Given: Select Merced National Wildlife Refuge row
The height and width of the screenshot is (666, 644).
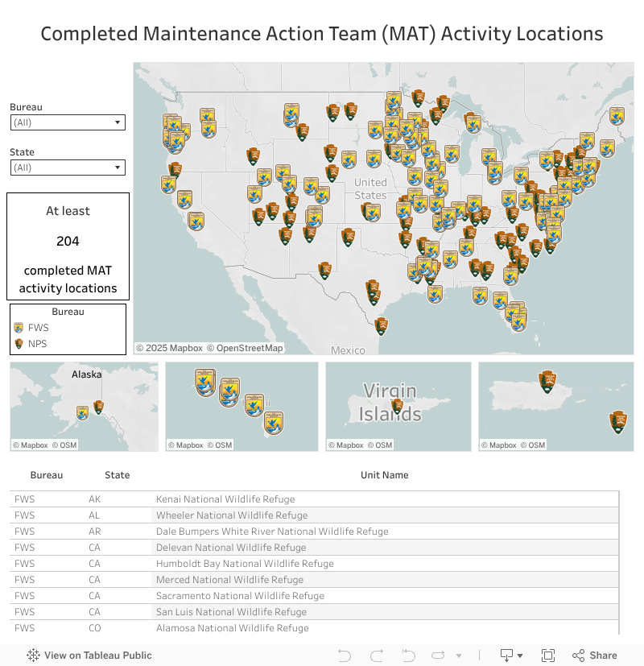Looking at the screenshot, I should [314, 580].
